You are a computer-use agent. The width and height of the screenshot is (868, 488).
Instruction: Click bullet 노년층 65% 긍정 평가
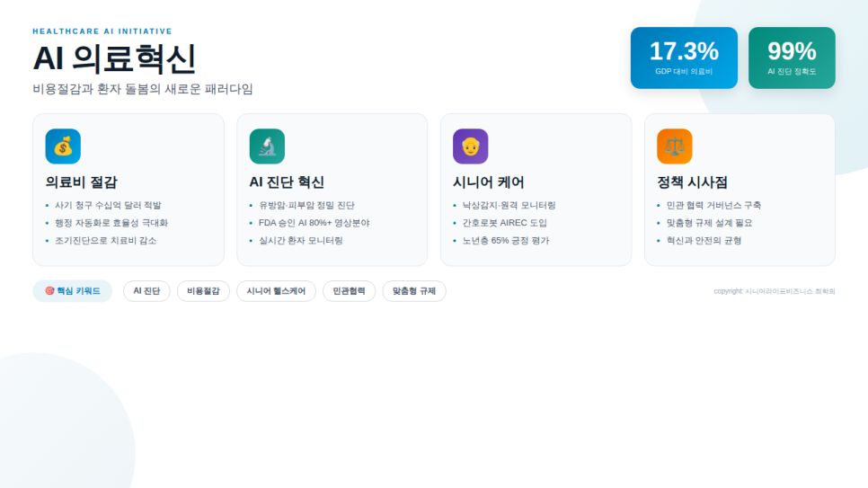tap(506, 240)
